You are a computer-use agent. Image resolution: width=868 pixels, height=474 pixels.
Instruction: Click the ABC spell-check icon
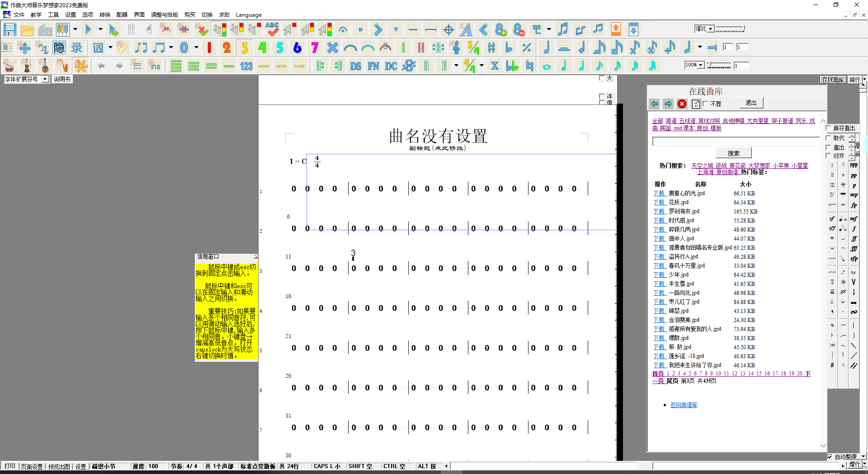[272, 30]
